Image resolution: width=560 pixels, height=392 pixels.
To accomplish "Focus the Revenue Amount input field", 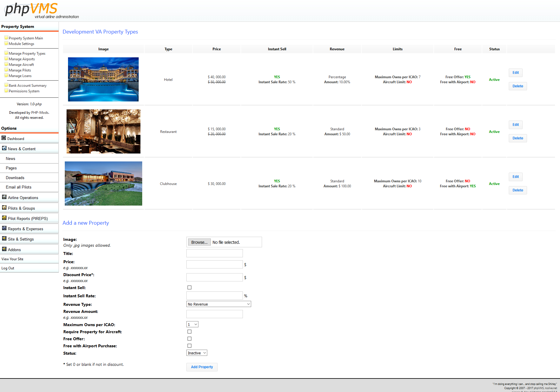I will pyautogui.click(x=215, y=314).
